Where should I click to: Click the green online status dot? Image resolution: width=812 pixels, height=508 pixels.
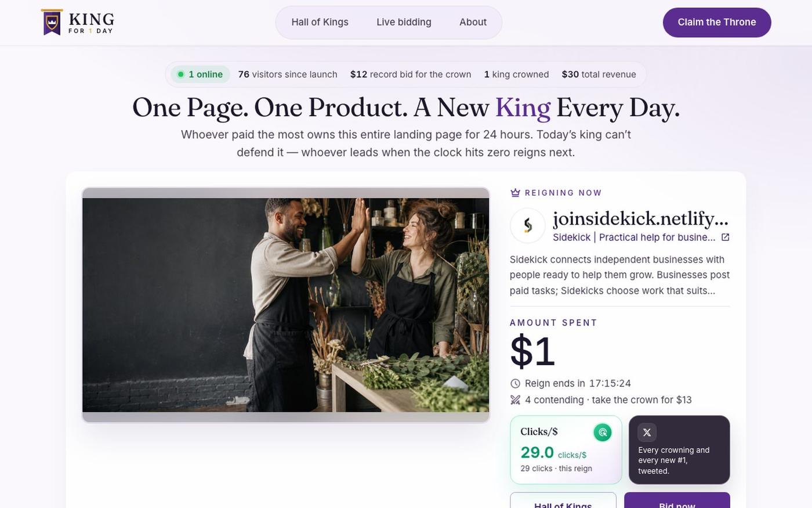[180, 74]
